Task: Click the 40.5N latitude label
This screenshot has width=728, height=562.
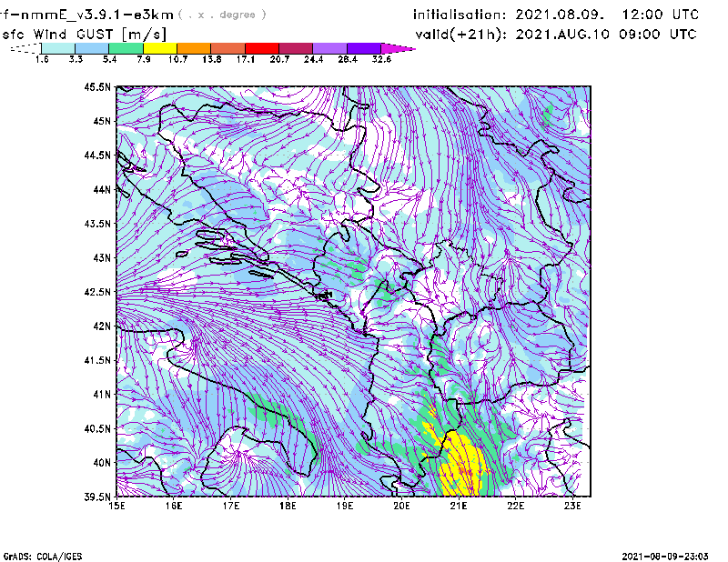Action: (97, 428)
